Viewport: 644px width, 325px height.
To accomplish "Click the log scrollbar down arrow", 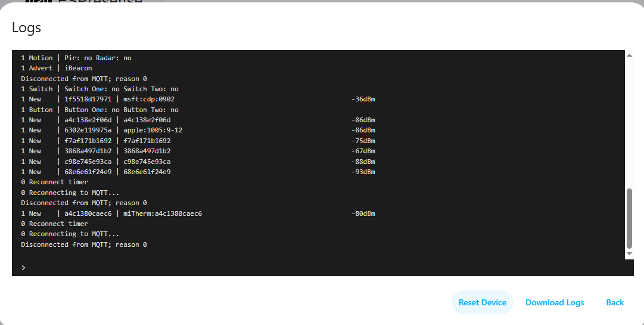I will [629, 254].
